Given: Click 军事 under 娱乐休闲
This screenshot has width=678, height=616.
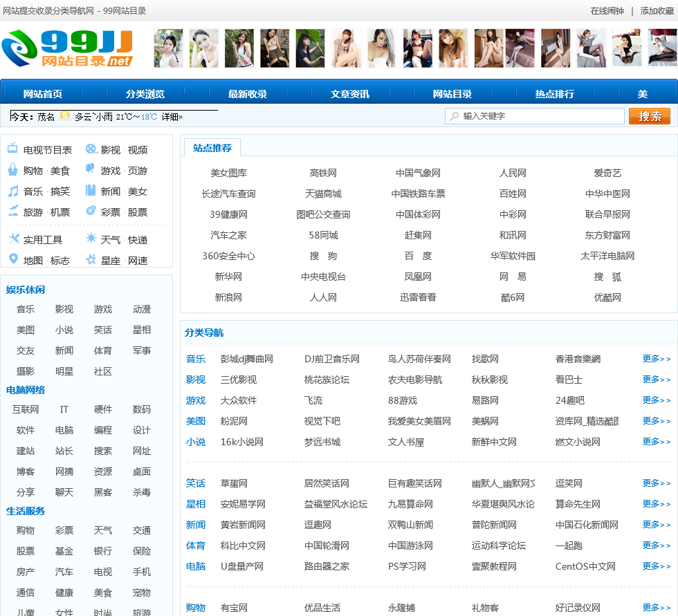Looking at the screenshot, I should [x=142, y=351].
